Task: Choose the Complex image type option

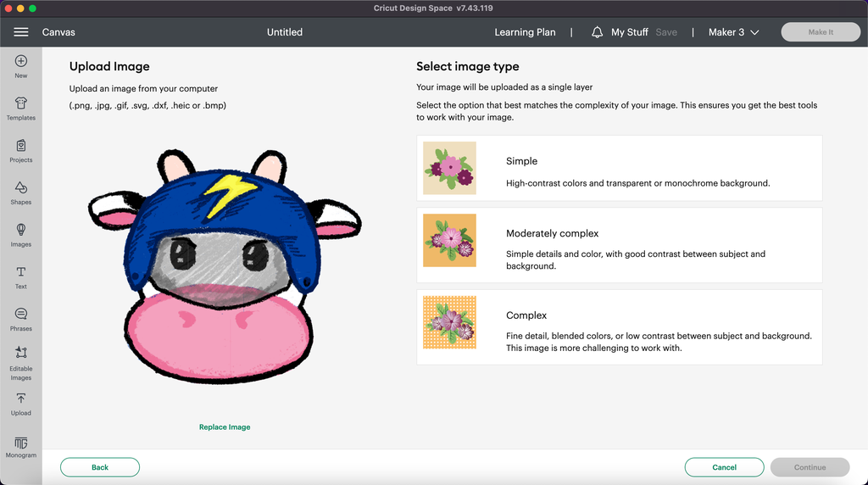Action: click(x=619, y=327)
